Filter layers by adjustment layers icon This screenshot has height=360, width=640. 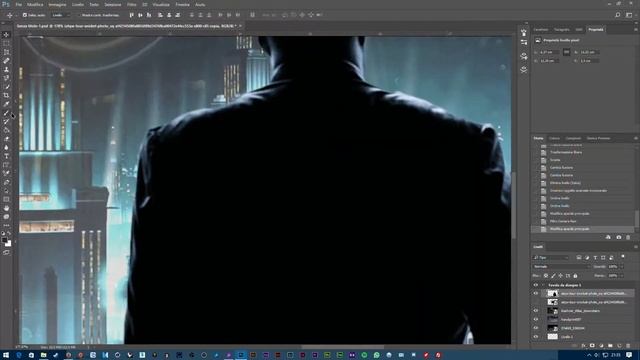coord(587,258)
